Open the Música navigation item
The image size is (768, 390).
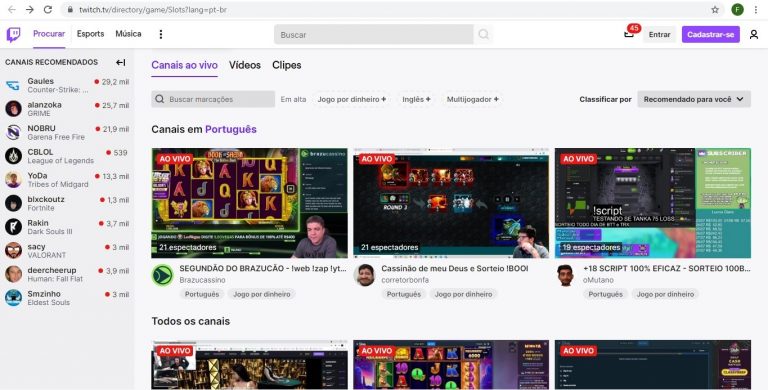click(128, 34)
